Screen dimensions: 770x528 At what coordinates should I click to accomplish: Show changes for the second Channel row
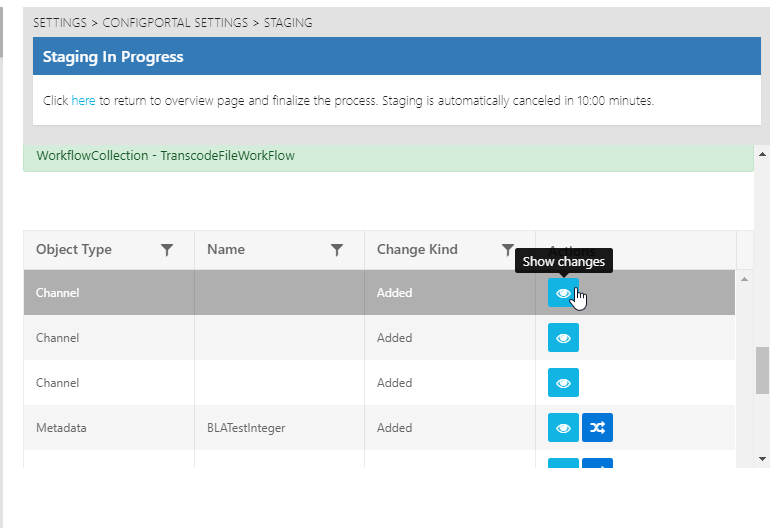[563, 338]
